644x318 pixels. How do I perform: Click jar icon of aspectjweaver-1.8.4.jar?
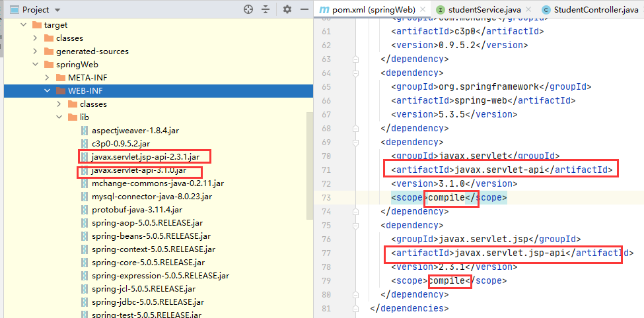[85, 131]
